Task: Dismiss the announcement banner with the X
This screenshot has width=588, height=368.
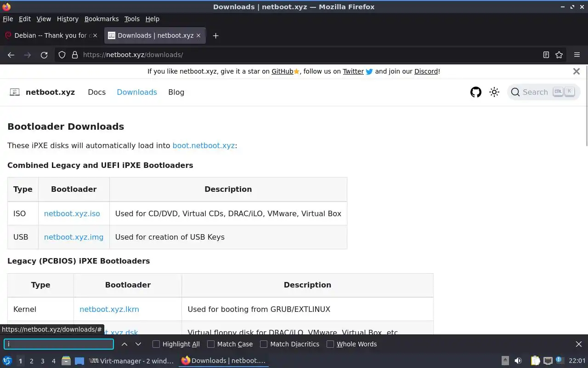Action: pyautogui.click(x=577, y=71)
